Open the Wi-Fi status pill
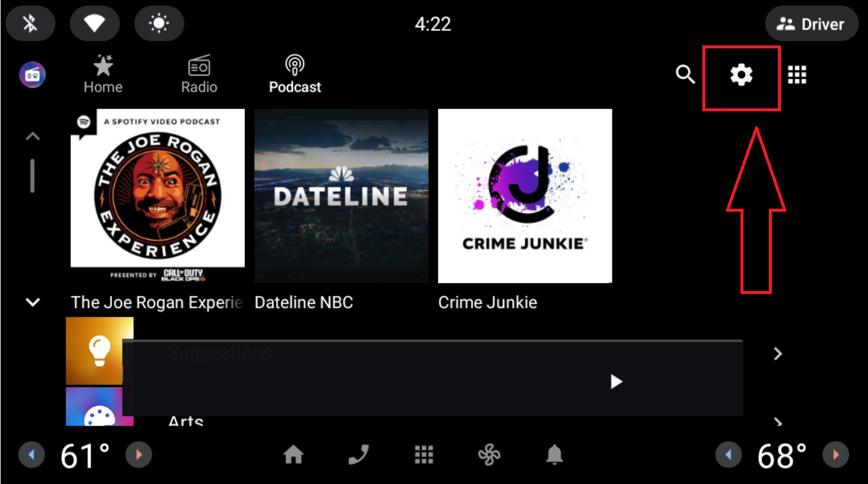The image size is (868, 484). click(94, 24)
